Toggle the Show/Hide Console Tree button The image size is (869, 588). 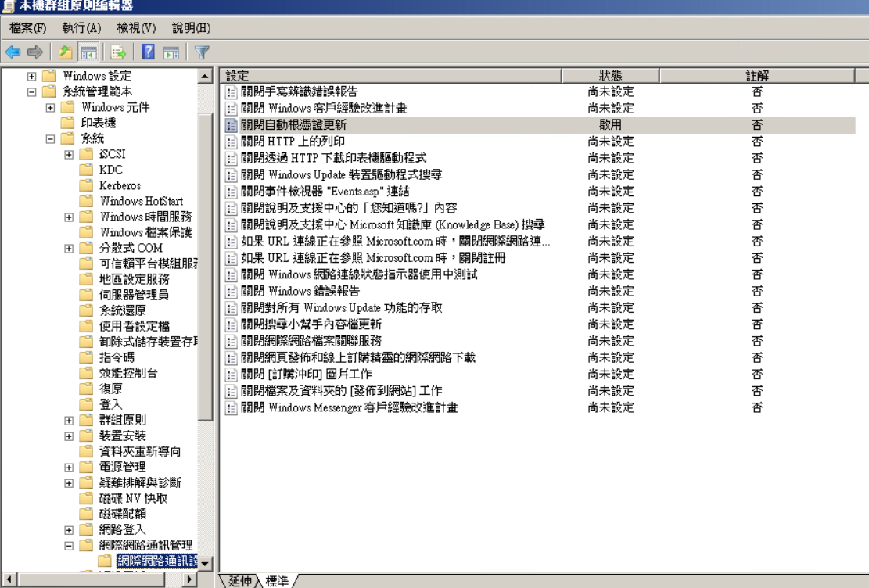click(88, 52)
